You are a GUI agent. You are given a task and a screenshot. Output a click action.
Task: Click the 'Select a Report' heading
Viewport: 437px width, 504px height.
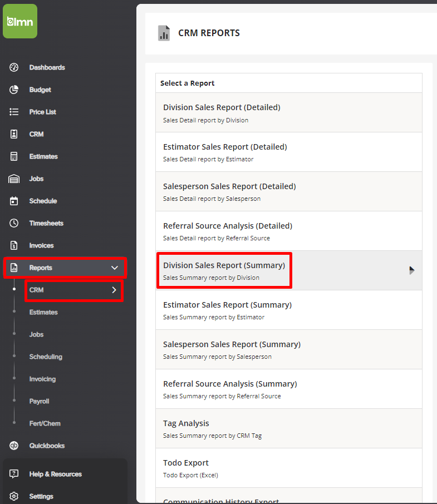(187, 83)
